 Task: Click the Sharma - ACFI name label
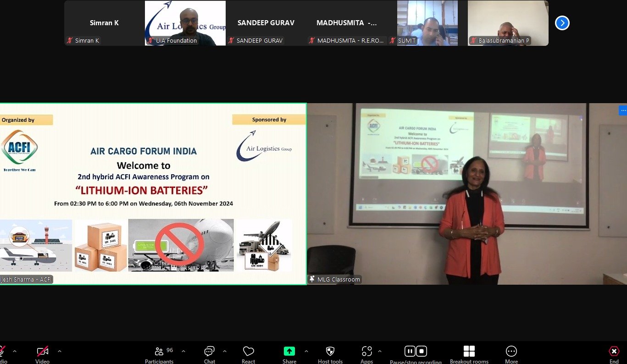(26, 279)
